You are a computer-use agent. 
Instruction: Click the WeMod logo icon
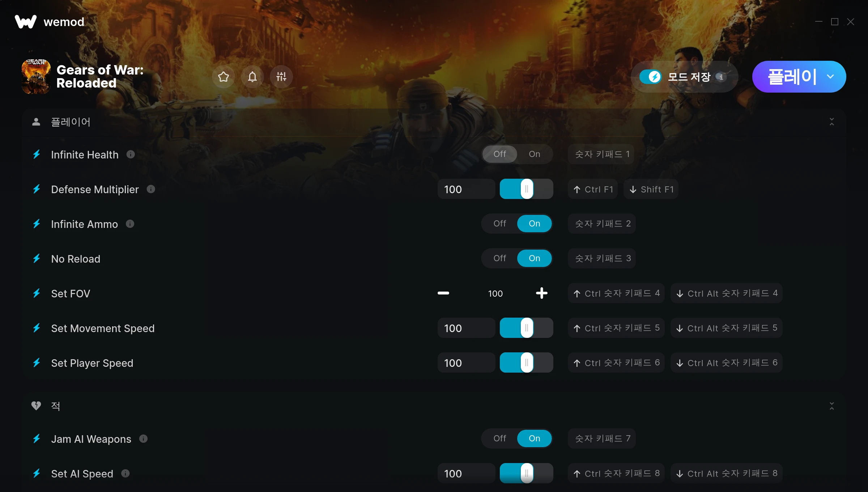26,22
